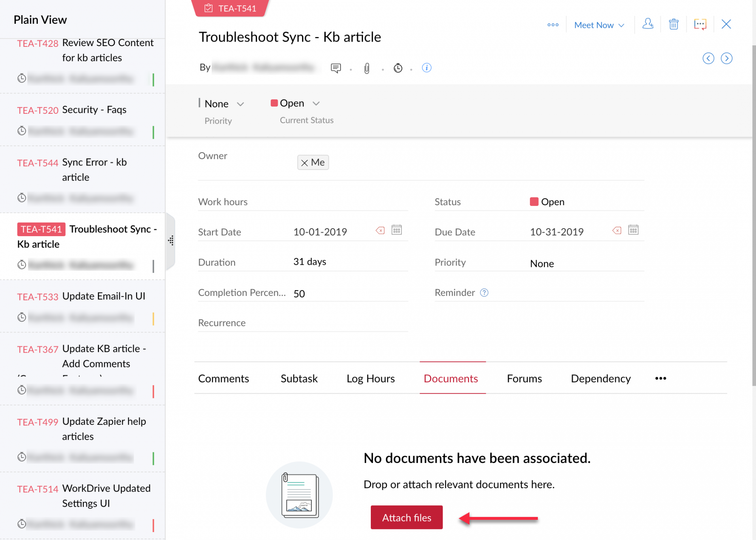This screenshot has height=540, width=756.
Task: Open the chat feedback icon in the top bar
Action: [x=700, y=24]
